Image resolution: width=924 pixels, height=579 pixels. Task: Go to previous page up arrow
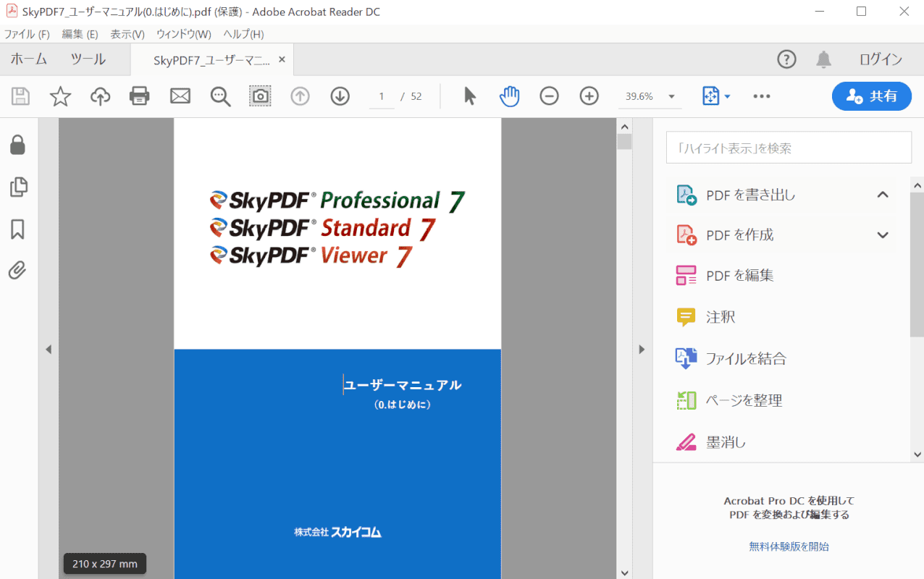(x=300, y=96)
